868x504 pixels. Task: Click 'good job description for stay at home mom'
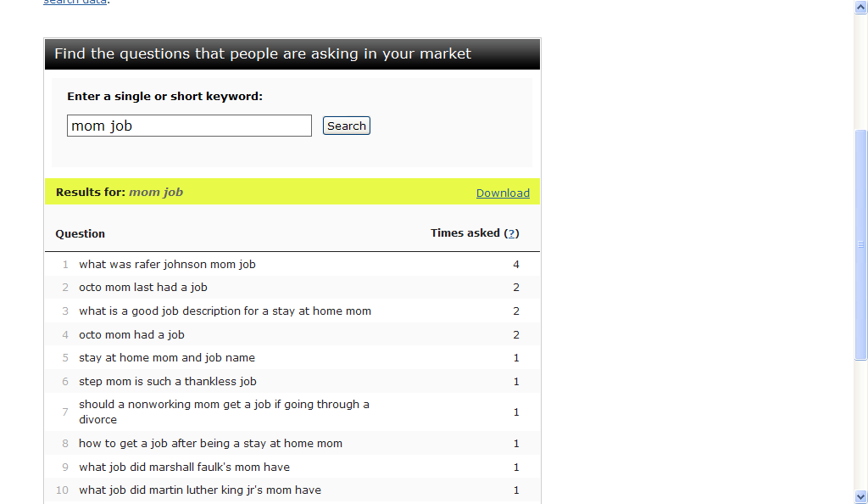click(x=225, y=311)
